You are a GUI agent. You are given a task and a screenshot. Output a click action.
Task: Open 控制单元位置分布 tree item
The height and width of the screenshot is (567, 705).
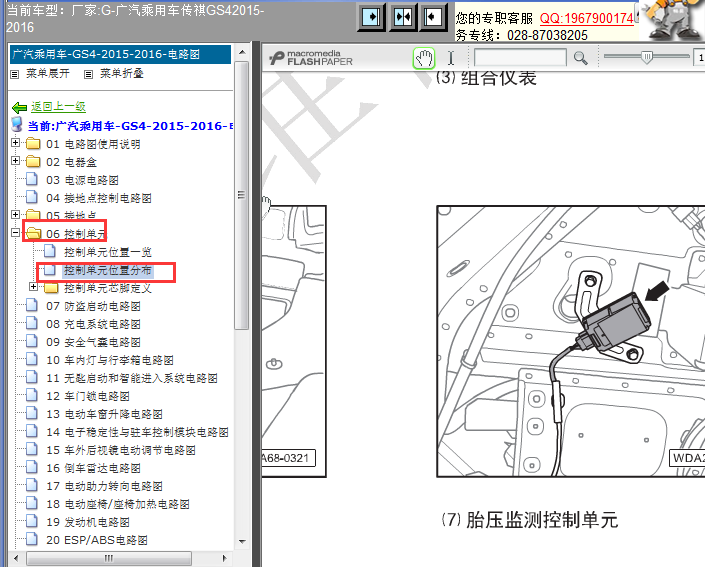[108, 270]
